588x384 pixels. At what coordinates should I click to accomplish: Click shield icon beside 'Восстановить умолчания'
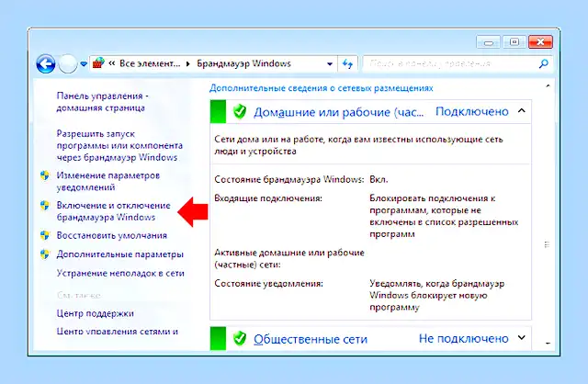[x=45, y=235]
